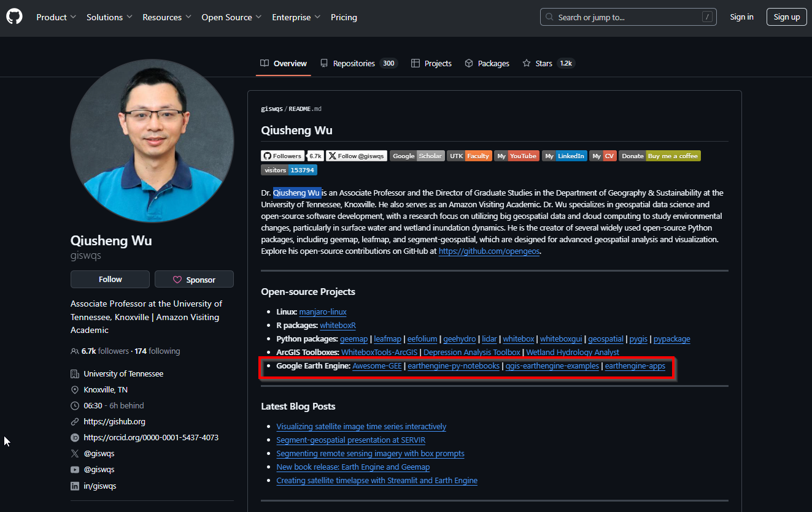The image size is (812, 512).
Task: Expand the Solutions menu
Action: tap(109, 17)
